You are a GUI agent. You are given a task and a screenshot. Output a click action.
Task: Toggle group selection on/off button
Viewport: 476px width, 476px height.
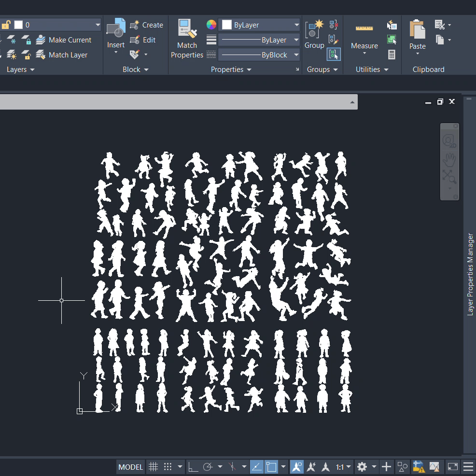pyautogui.click(x=334, y=55)
